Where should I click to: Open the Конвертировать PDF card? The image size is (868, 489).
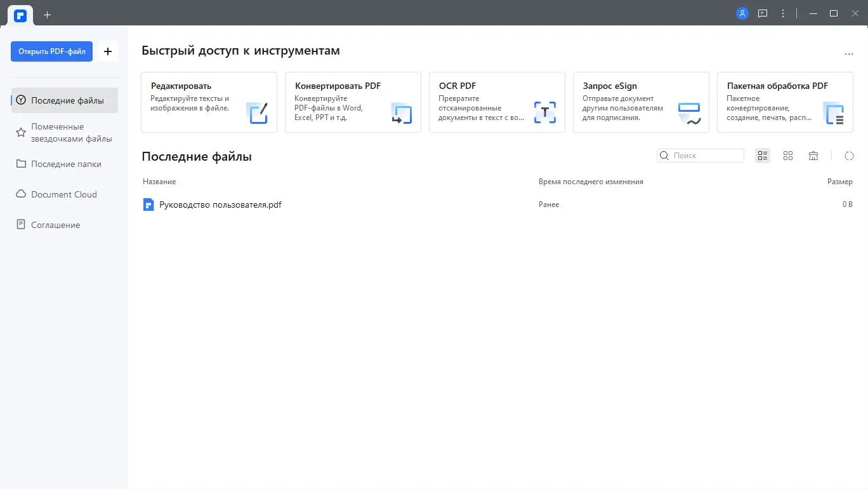(353, 102)
